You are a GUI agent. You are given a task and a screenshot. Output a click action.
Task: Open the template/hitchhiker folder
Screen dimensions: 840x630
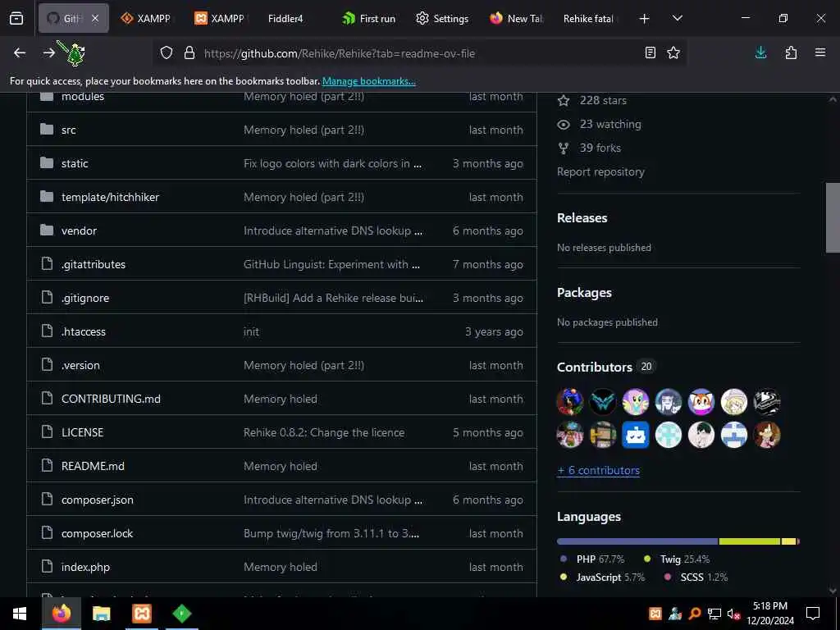click(x=111, y=197)
